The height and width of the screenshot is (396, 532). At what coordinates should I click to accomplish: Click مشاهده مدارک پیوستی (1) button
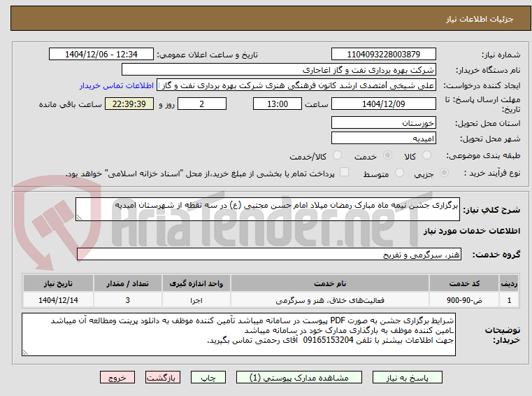click(x=299, y=377)
